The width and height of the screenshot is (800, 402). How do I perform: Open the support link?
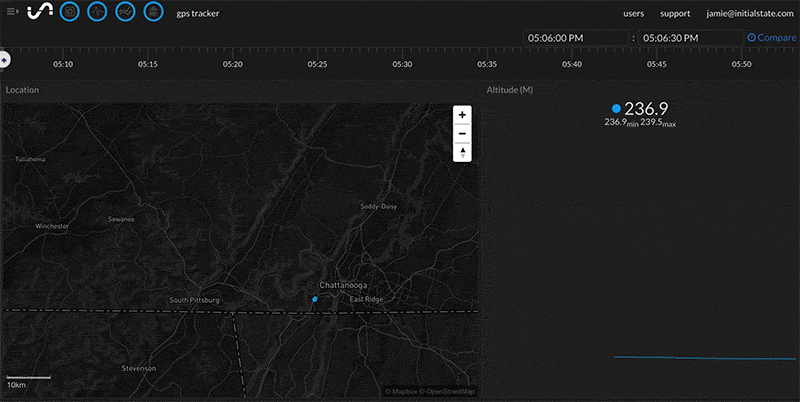point(675,14)
